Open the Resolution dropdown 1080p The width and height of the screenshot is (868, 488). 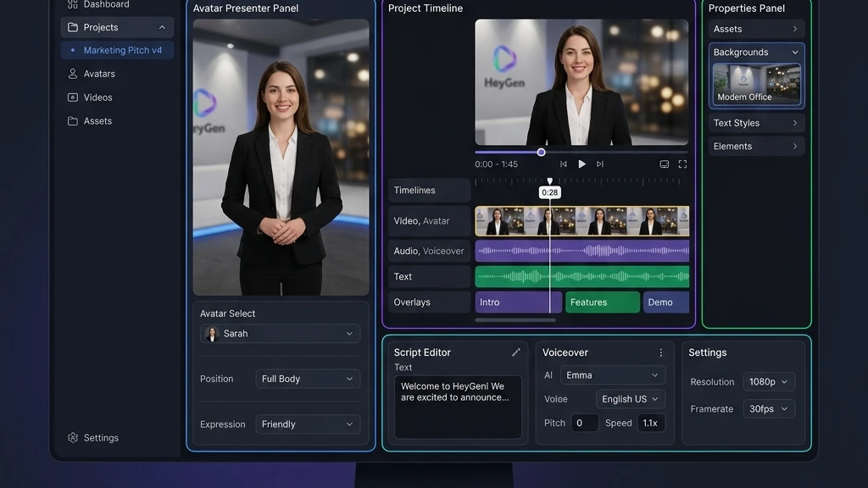coord(769,382)
